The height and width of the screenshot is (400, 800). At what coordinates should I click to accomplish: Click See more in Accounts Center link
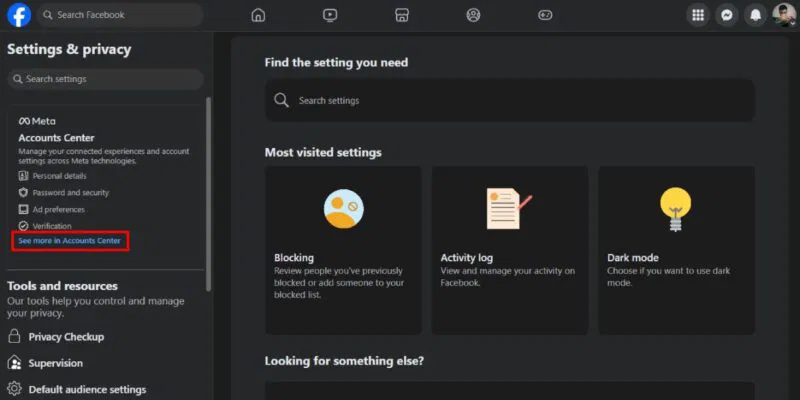pyautogui.click(x=70, y=240)
